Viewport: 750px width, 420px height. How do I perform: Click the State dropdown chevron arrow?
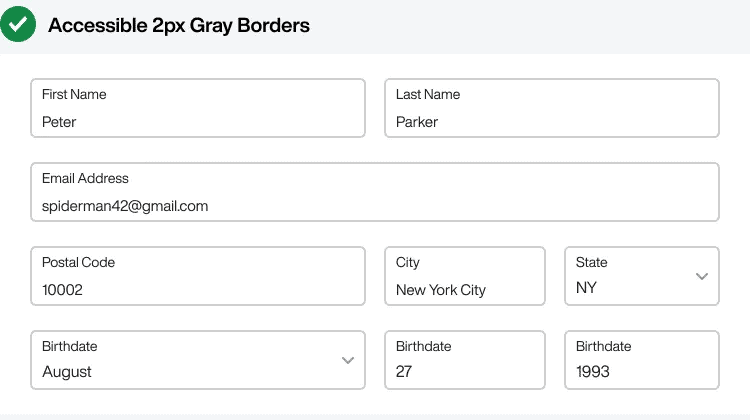pyautogui.click(x=702, y=276)
